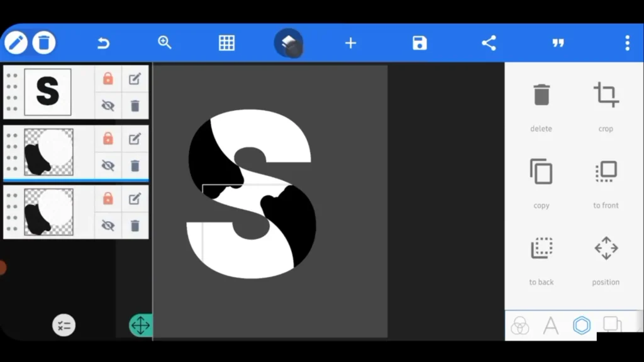Toggle visibility of the bottom layer
Image resolution: width=644 pixels, height=362 pixels.
(x=108, y=226)
